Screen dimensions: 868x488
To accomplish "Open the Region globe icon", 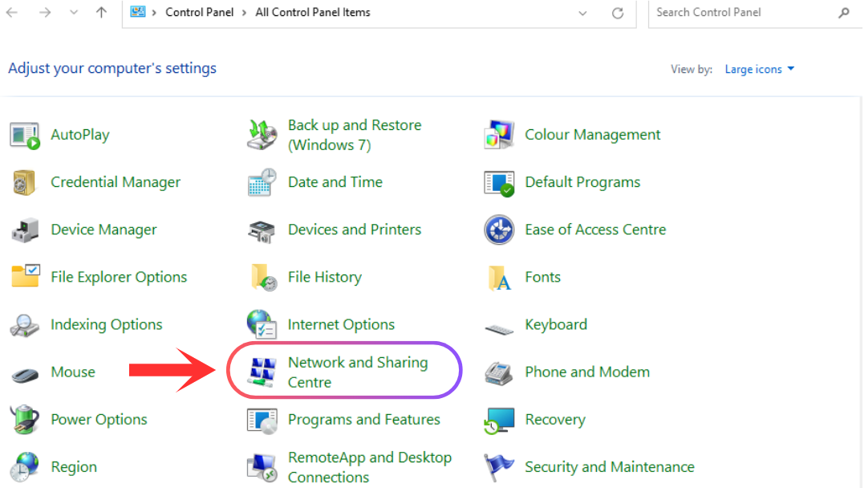I will point(24,466).
